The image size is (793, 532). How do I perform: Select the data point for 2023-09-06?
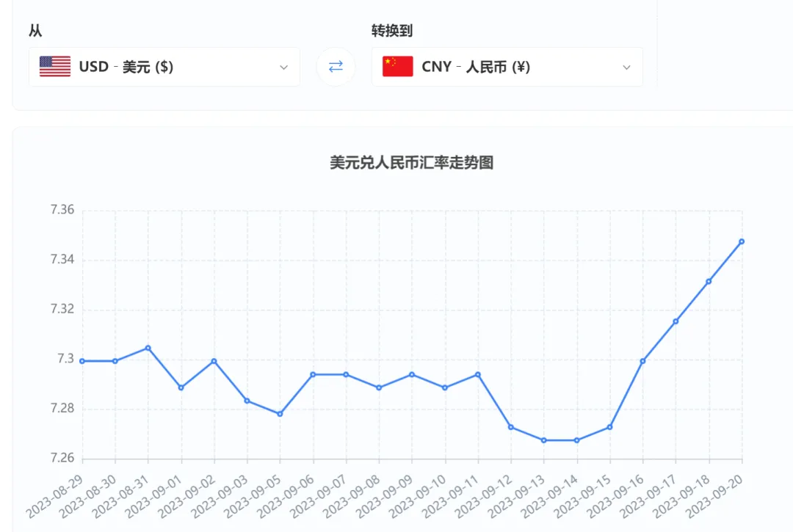click(x=313, y=375)
